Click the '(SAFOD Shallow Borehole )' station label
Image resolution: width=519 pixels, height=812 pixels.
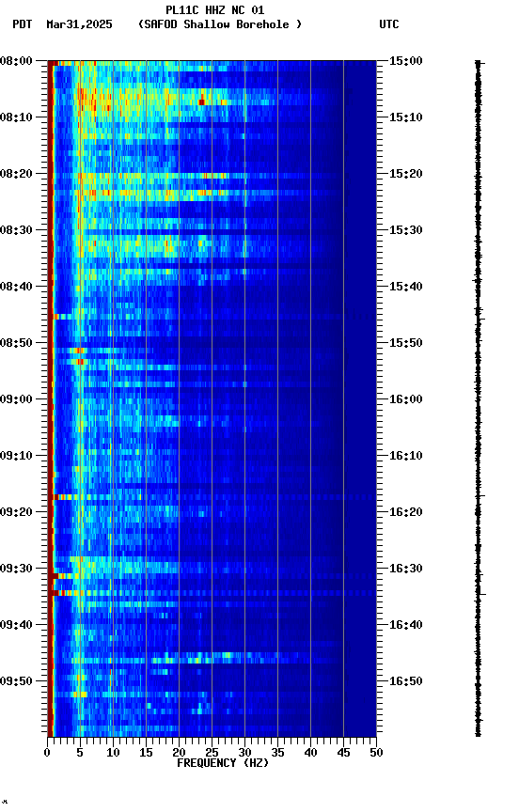(220, 24)
